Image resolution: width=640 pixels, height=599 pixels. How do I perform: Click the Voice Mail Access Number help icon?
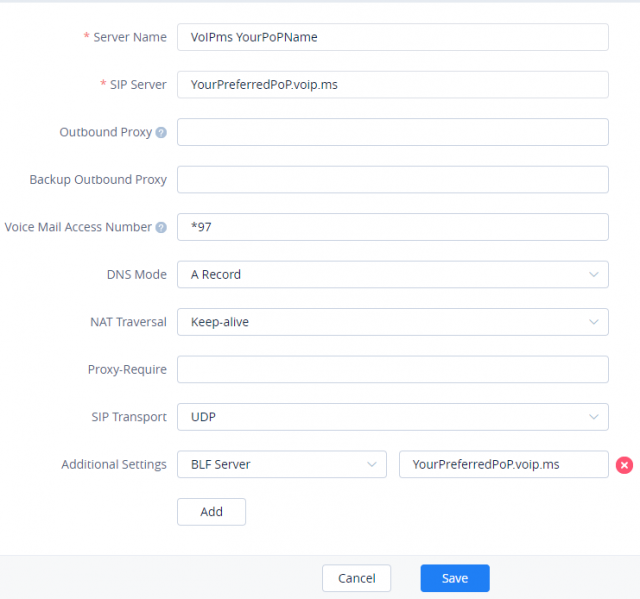tap(161, 227)
